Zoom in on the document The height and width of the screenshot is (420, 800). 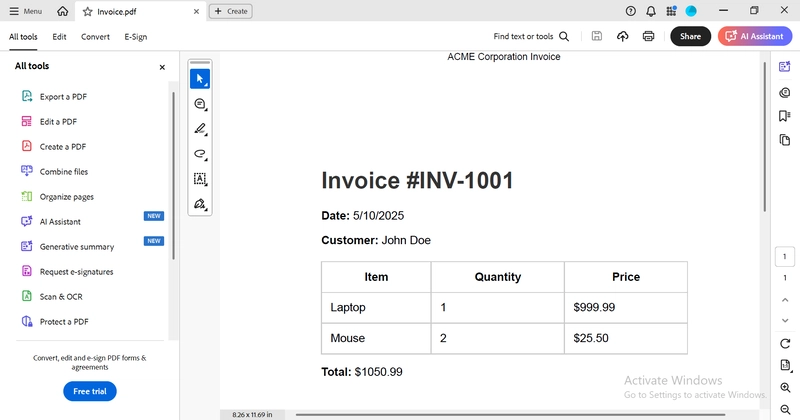click(785, 388)
